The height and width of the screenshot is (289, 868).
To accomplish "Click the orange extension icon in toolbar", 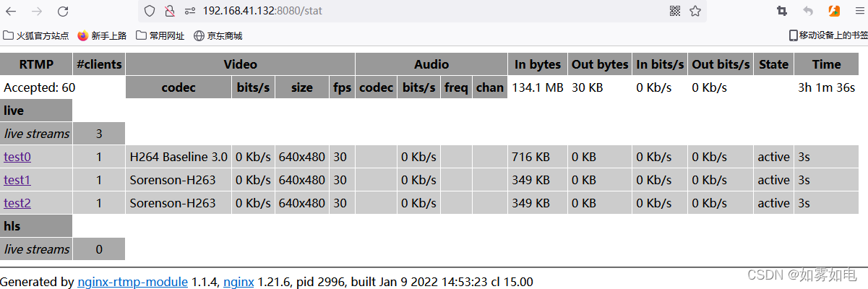I will tap(834, 11).
